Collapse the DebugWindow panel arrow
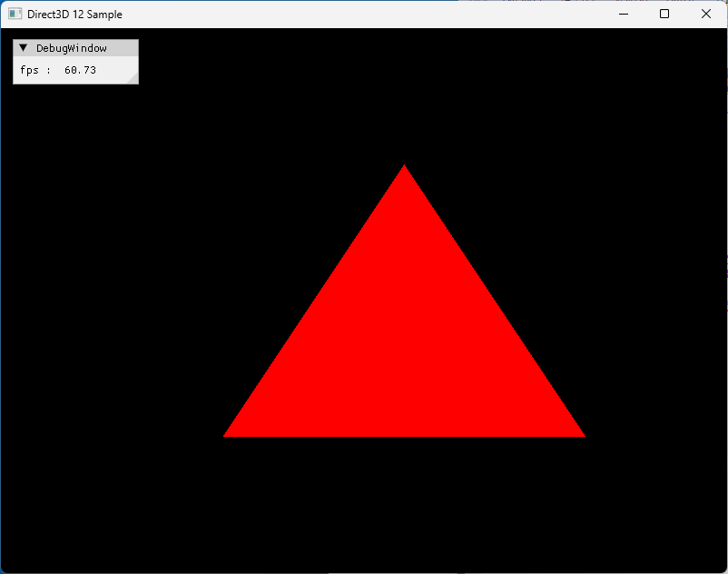 tap(24, 48)
